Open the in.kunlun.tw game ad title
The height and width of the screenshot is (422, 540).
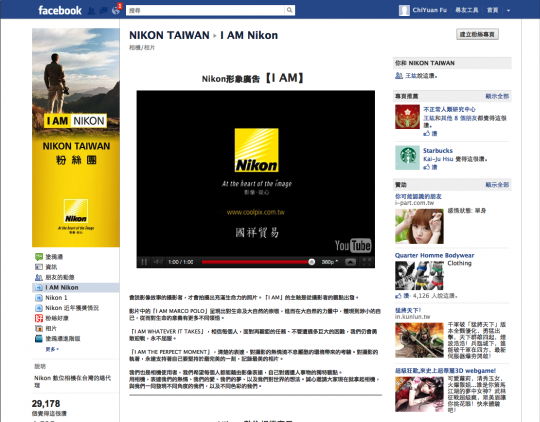click(x=408, y=310)
